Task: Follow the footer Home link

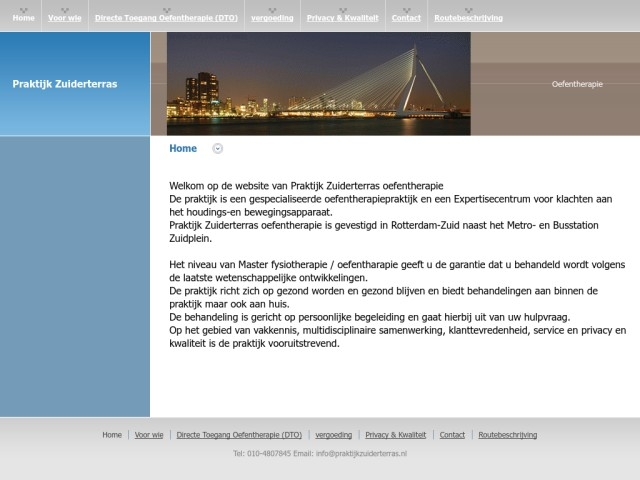Action: click(x=112, y=435)
